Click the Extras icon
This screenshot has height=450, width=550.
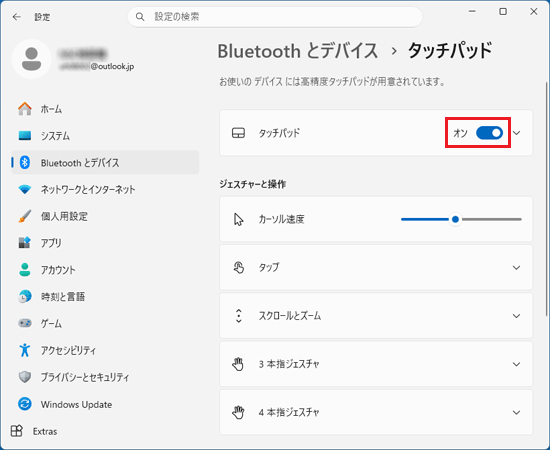(16, 431)
